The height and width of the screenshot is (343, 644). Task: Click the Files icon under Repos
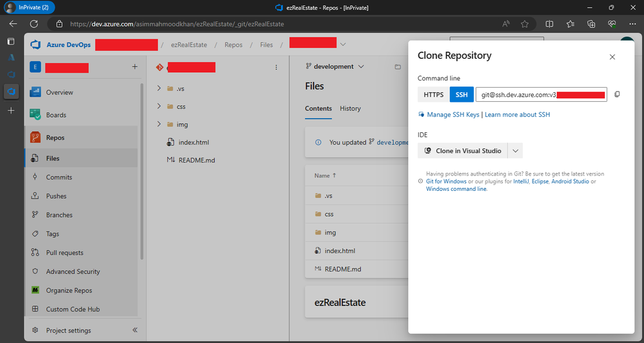click(x=35, y=158)
